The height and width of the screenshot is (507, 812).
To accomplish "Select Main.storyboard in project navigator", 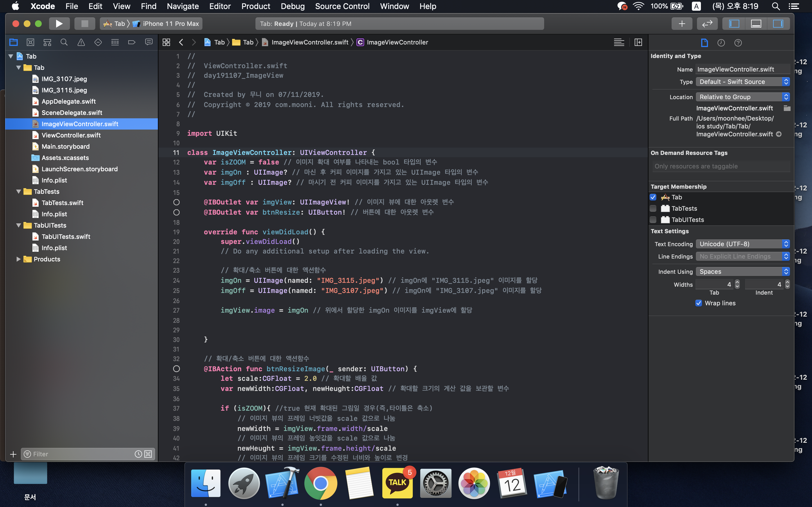I will tap(65, 146).
